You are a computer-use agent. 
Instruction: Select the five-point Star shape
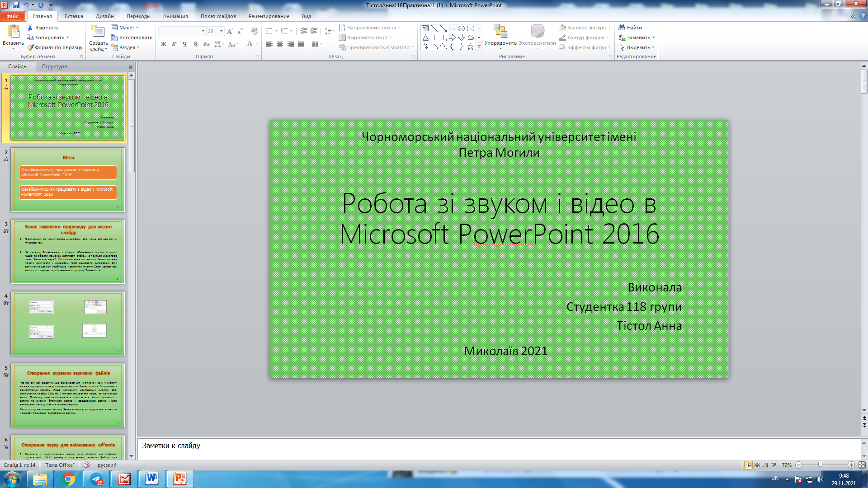(470, 47)
